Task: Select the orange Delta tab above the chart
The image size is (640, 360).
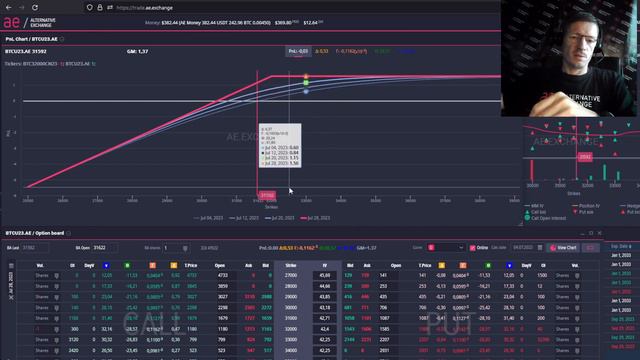Action: coord(322,51)
